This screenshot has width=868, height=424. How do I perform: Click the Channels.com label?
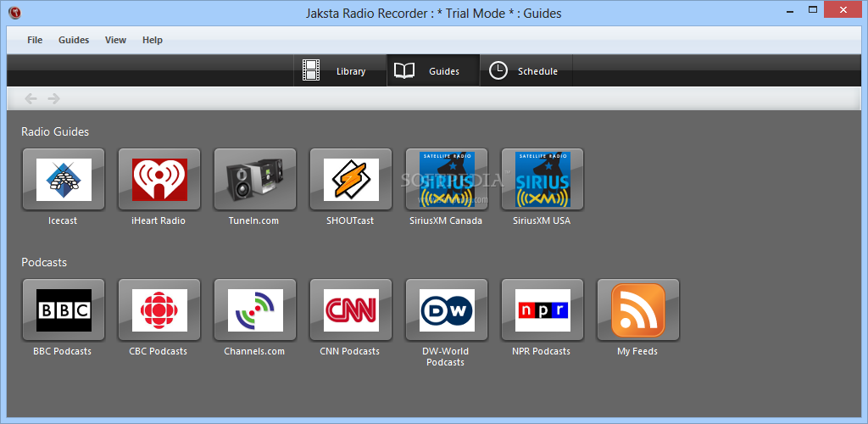pos(254,351)
